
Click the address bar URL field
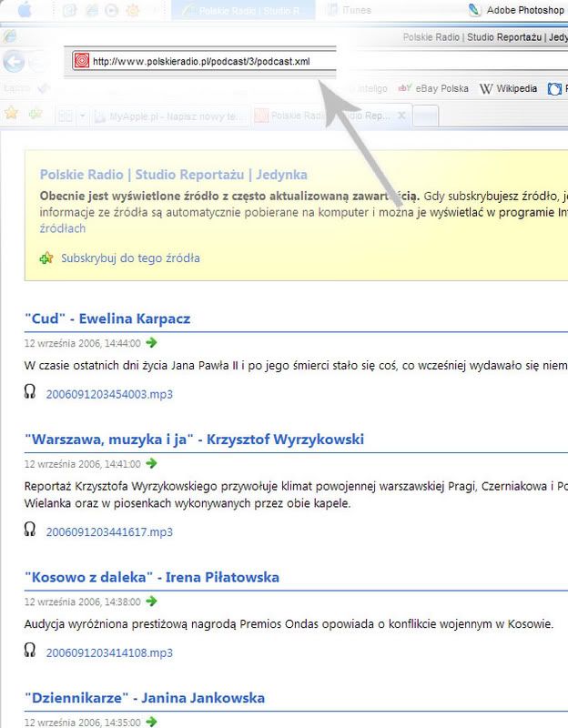point(204,61)
